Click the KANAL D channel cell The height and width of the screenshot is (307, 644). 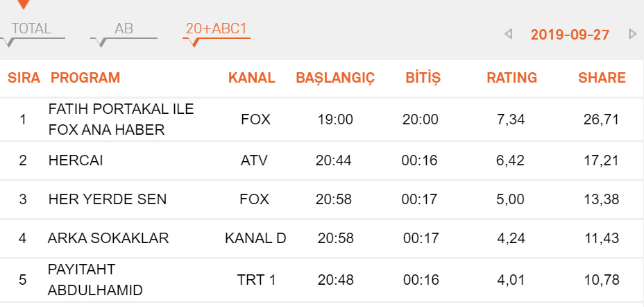point(255,238)
